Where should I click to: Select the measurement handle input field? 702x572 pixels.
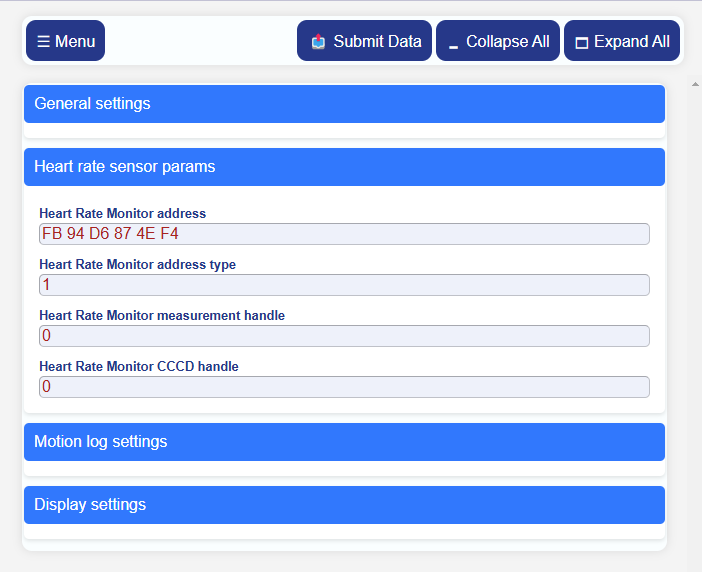pyautogui.click(x=344, y=336)
